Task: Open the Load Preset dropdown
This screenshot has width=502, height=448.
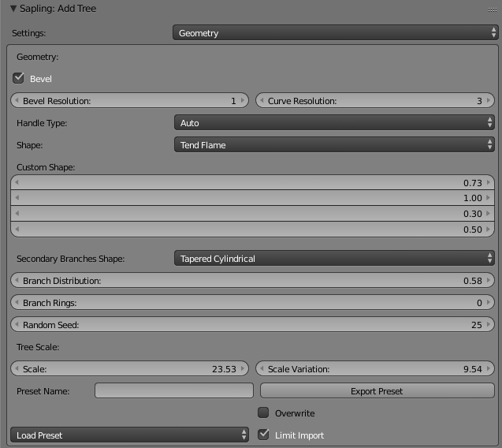Action: [x=130, y=435]
